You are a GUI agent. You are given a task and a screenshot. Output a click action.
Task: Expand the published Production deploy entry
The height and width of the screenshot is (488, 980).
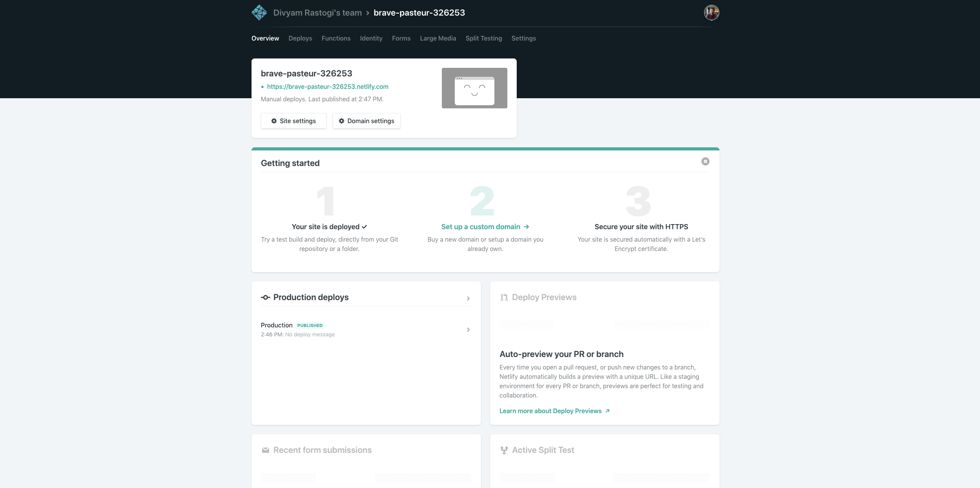(468, 329)
